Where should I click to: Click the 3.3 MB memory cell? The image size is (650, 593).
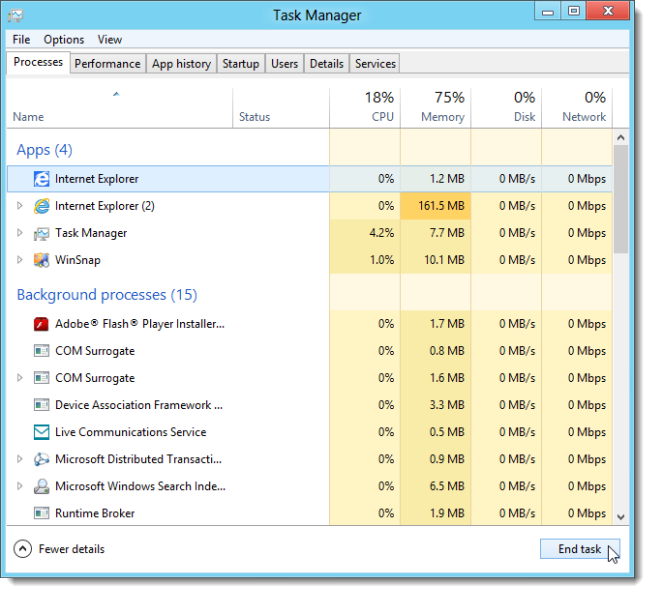pos(436,405)
